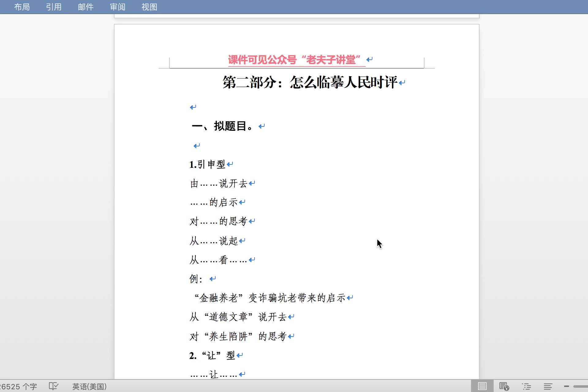Click the line 对“养生陷阱”的思考

[238, 336]
